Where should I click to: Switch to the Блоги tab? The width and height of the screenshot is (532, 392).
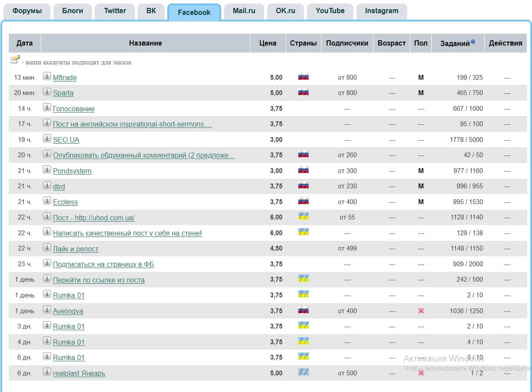click(x=73, y=11)
